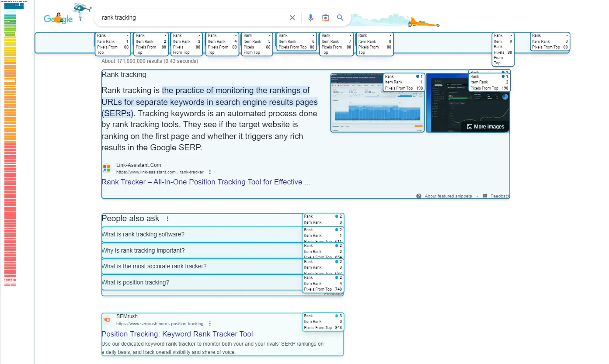The height and width of the screenshot is (364, 609).
Task: Open Position Tracking: Keyword Rank Tracker Tool link
Action: [177, 334]
